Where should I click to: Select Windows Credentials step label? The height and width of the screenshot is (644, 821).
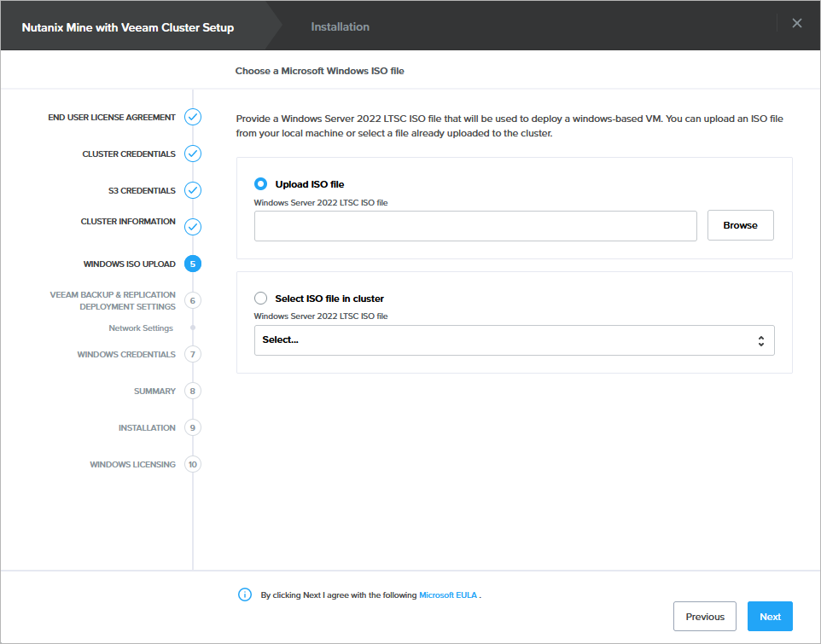[x=126, y=354]
